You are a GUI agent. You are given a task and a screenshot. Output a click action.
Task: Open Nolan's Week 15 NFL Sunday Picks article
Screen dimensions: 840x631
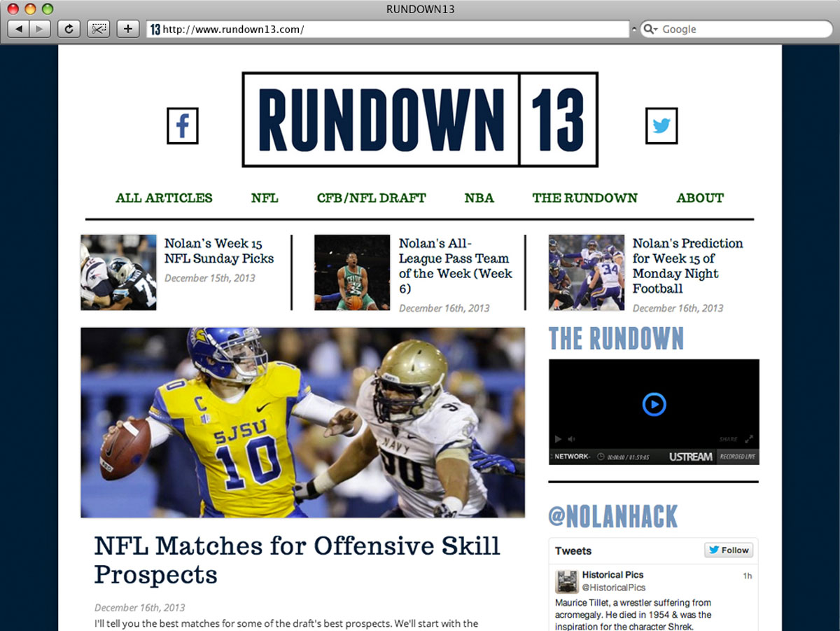[x=218, y=251]
